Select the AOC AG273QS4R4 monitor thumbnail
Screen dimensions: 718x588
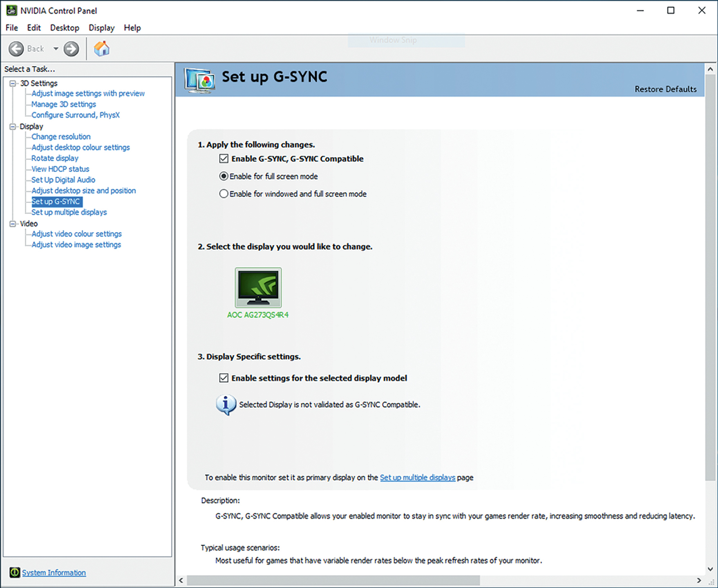click(258, 287)
